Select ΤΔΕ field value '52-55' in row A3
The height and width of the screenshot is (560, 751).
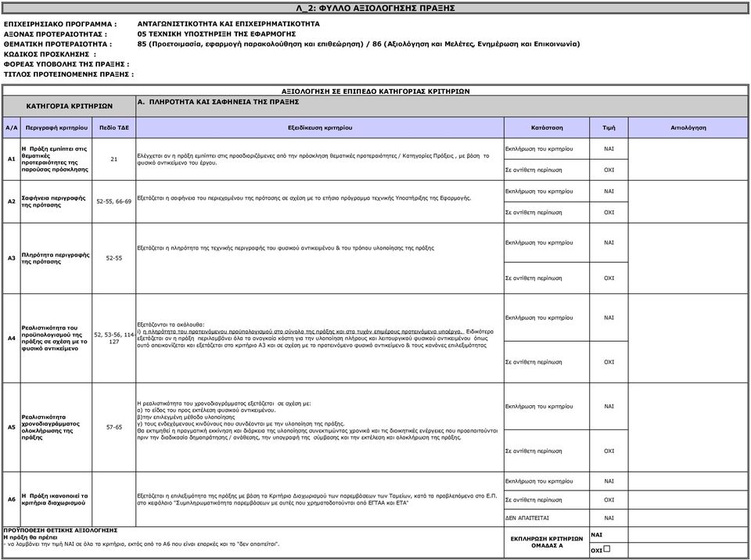(114, 258)
